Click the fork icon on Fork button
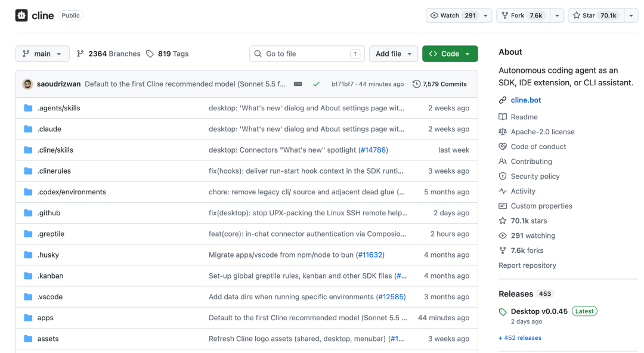This screenshot has width=644, height=353. coord(505,15)
